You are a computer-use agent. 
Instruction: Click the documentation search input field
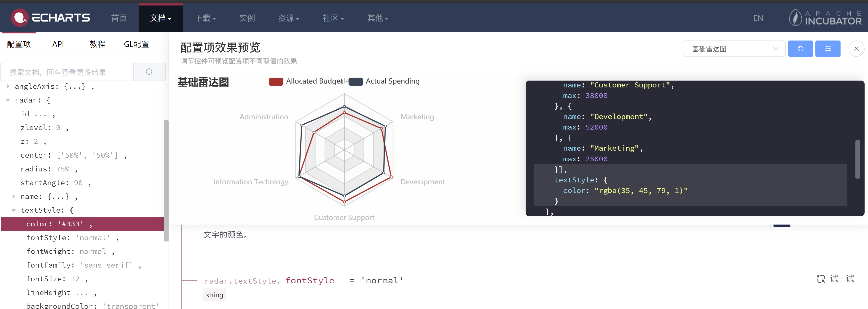coord(67,72)
